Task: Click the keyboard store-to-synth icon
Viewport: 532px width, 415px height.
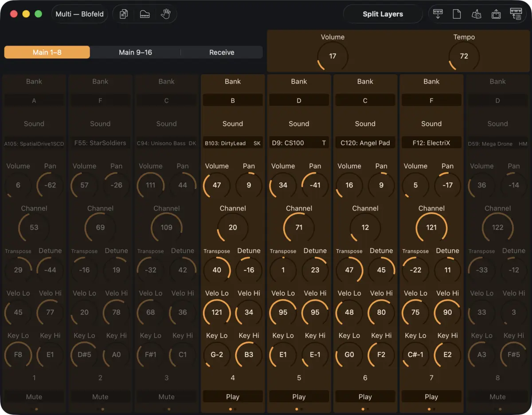Action: pos(516,14)
